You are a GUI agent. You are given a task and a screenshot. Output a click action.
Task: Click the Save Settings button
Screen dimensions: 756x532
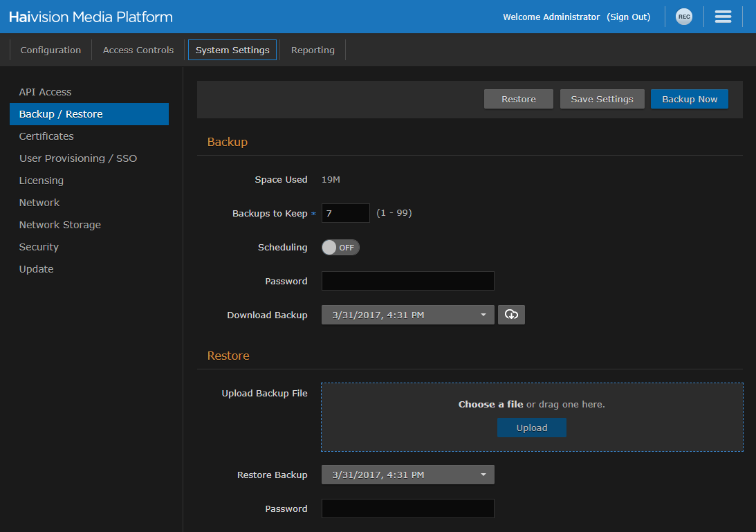tap(602, 98)
